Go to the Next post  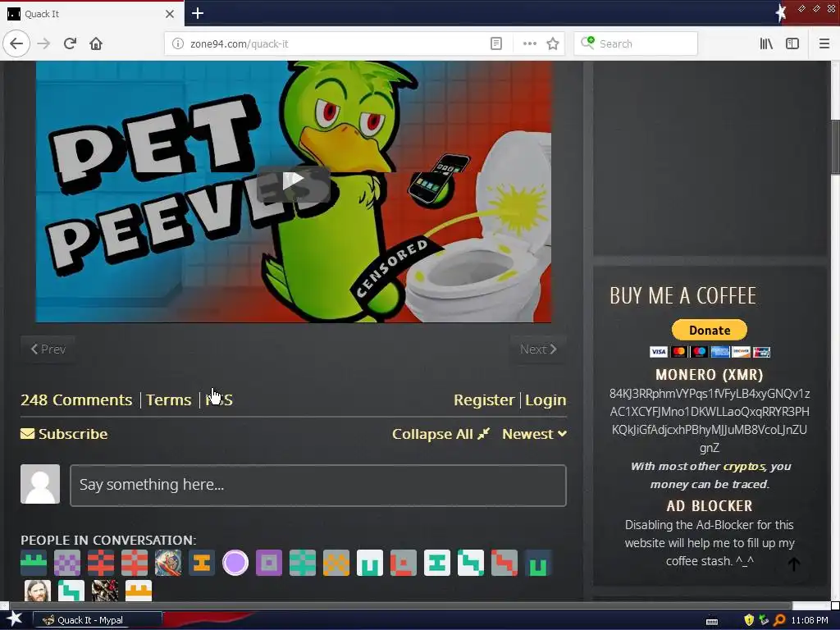[x=538, y=349]
